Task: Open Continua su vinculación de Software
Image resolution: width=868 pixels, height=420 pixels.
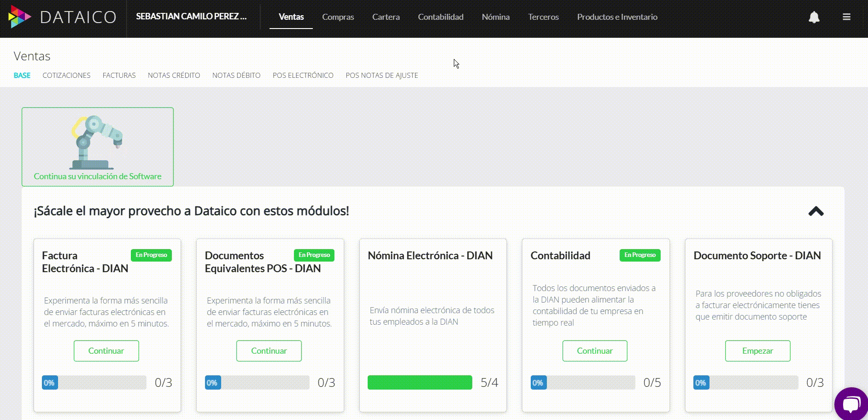Action: coord(97,176)
